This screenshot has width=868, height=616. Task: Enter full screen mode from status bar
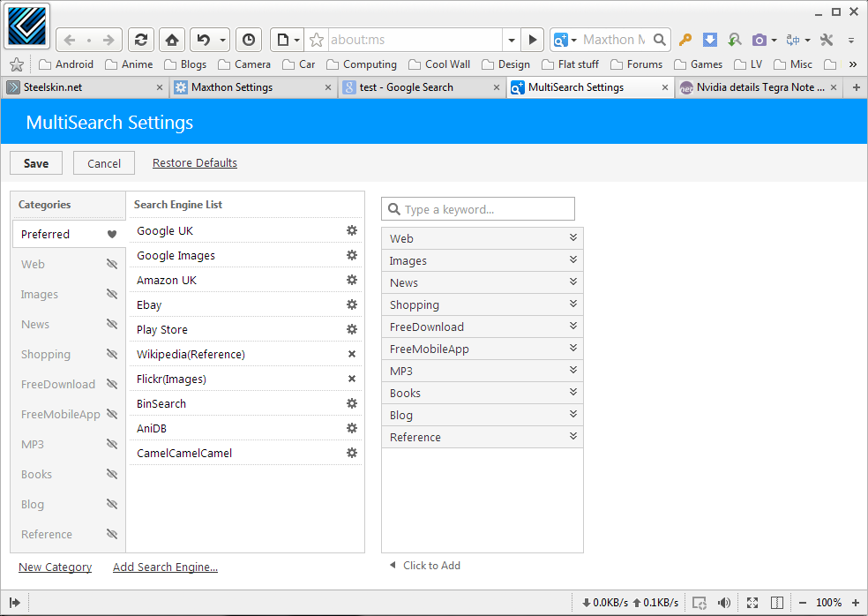(x=752, y=603)
